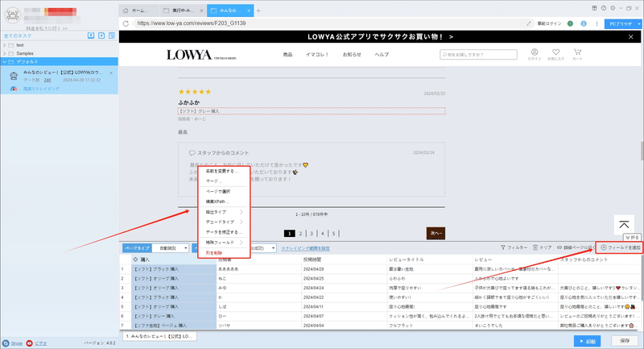Expand the test folder
644x349 pixels.
(5, 45)
